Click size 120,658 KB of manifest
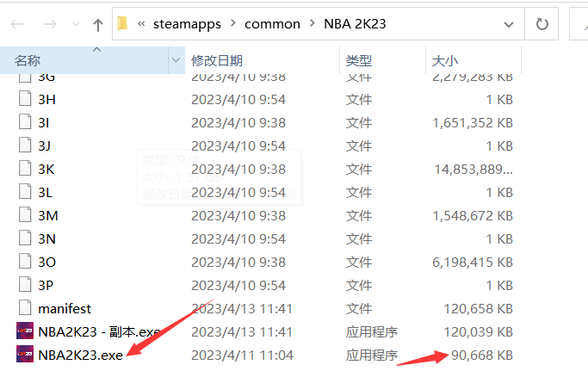Viewport: 588px width, 371px height. pos(479,309)
